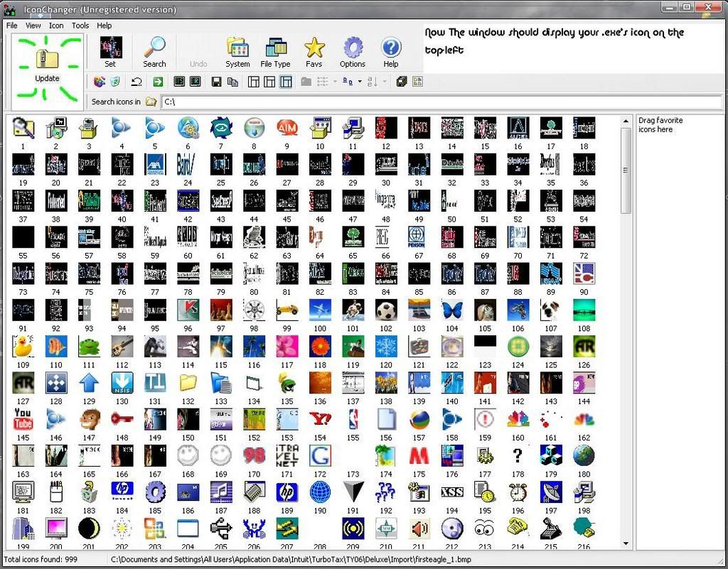Open the Tools menu
This screenshot has height=569, width=728.
pyautogui.click(x=80, y=26)
